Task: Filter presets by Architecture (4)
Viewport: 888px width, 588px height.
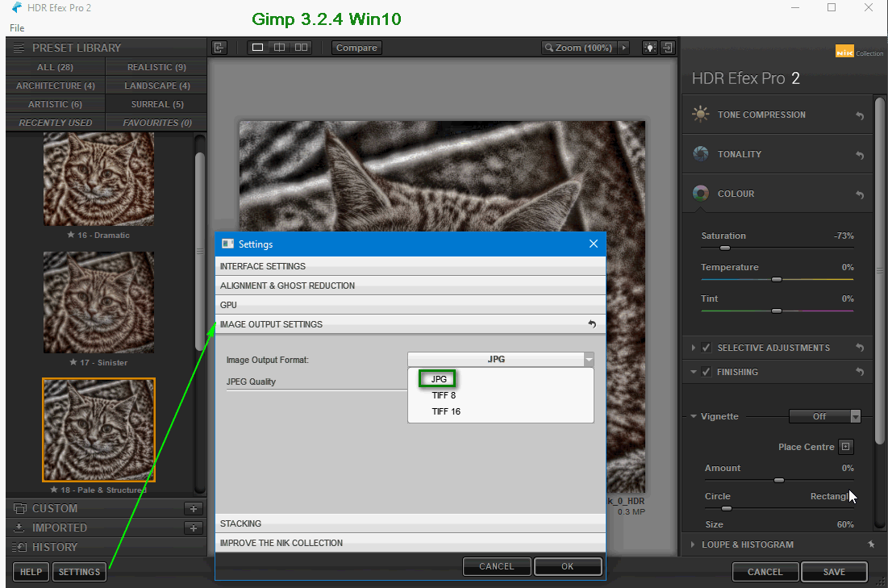Action: [x=55, y=85]
